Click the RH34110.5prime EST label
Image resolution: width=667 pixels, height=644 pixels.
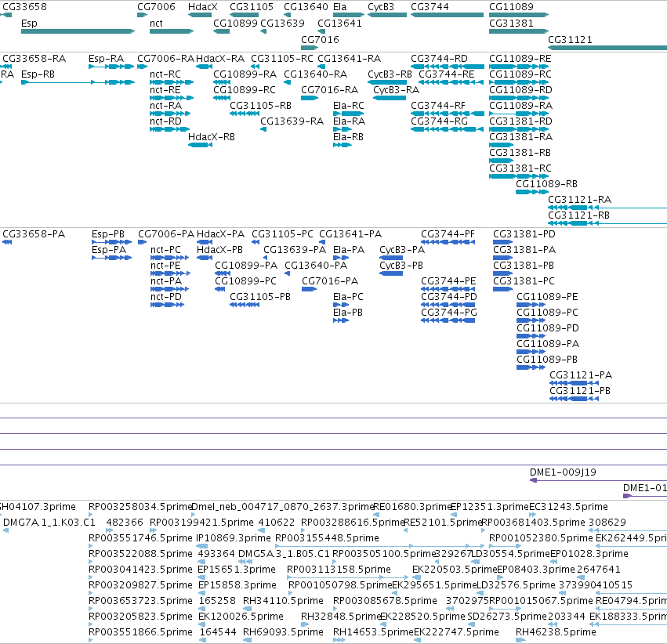click(x=283, y=601)
